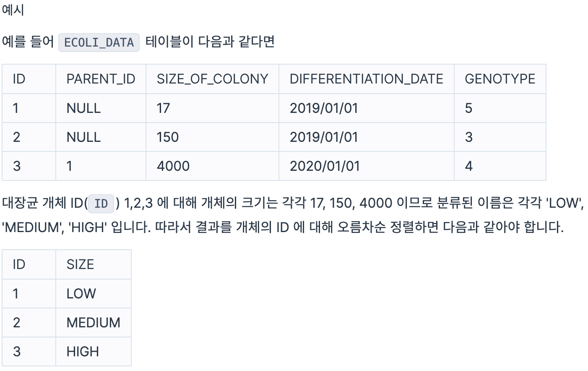Click the SIZE header in result table

(94, 264)
